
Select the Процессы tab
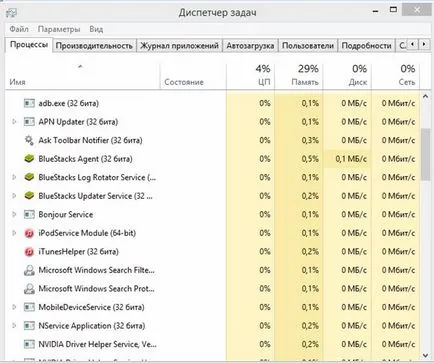[x=29, y=45]
